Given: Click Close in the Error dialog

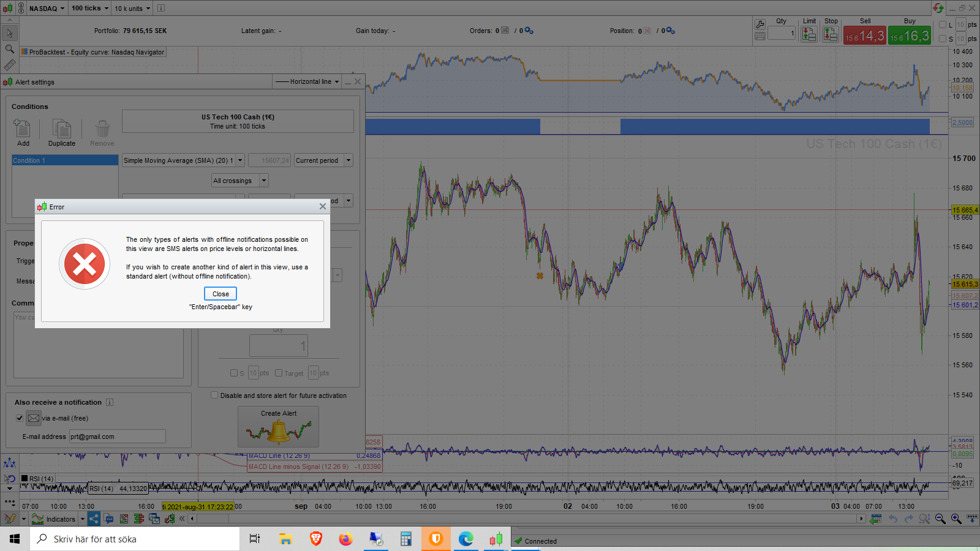Looking at the screenshot, I should click(x=221, y=294).
